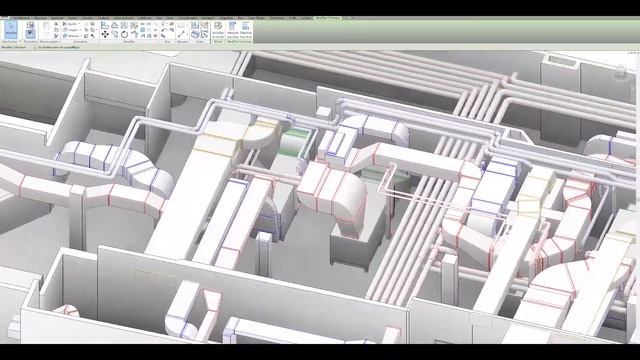The width and height of the screenshot is (640, 360).
Task: Click the Create Similar icon
Action: click(204, 34)
